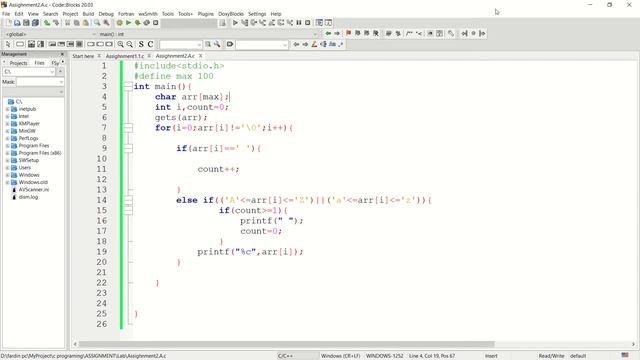Image resolution: width=640 pixels, height=360 pixels.
Task: Click the US flag language indicator
Action: click(625, 355)
